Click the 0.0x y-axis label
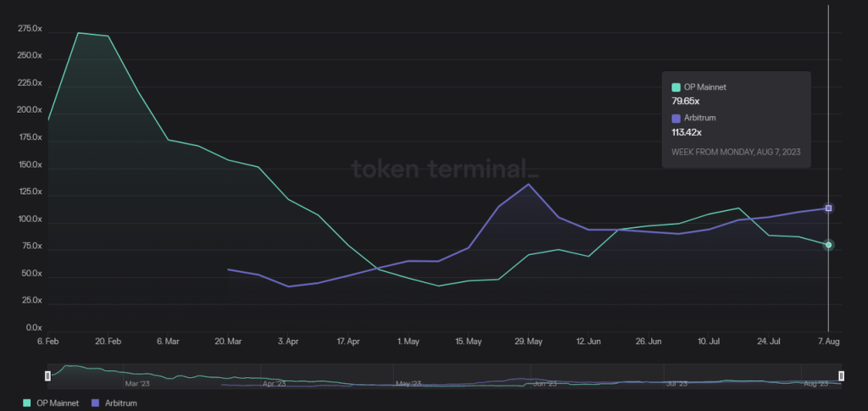Screen dimensions: 868x411 click(33, 328)
